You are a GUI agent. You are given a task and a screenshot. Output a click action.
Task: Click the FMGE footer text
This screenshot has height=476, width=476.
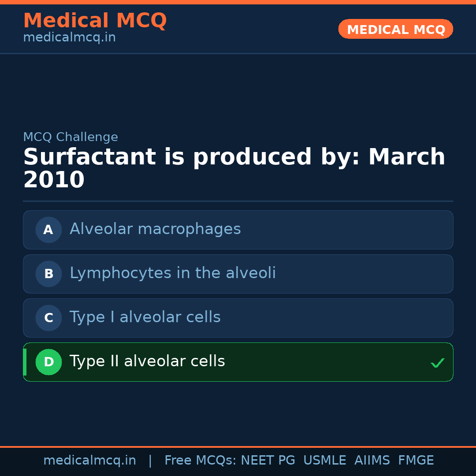[416, 460]
